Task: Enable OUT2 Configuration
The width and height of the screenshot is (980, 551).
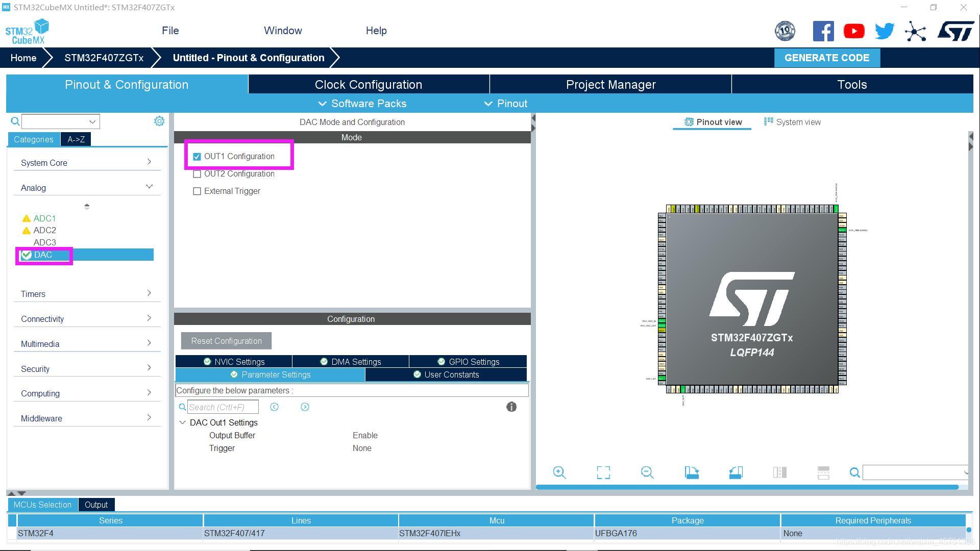Action: [197, 174]
